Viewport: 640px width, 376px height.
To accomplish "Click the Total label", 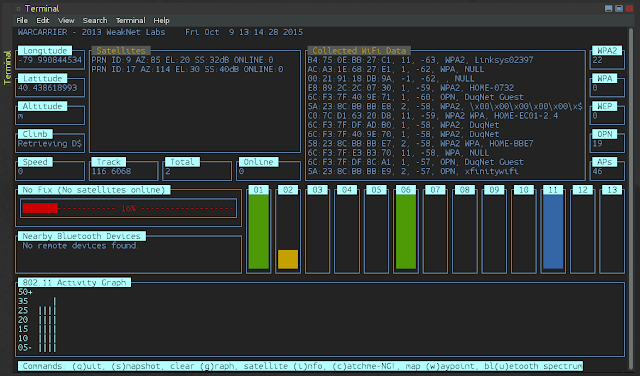I will tap(182, 162).
